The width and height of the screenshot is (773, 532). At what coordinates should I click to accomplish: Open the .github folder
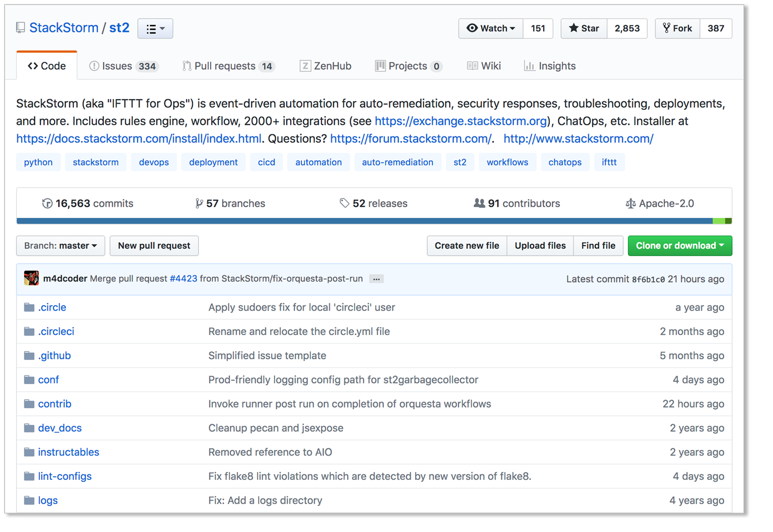[55, 356]
